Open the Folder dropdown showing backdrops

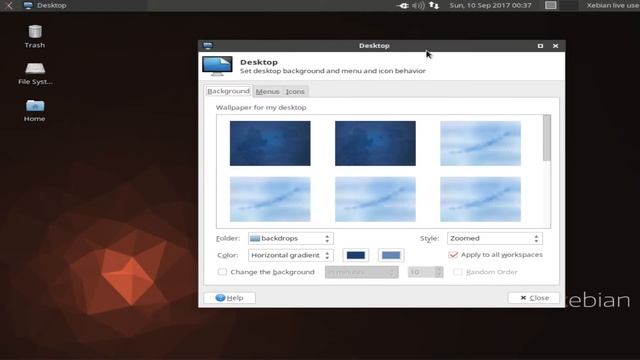290,238
